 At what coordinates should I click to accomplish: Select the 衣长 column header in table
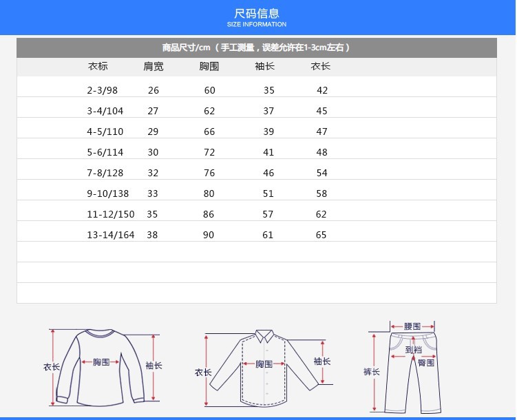coord(321,66)
